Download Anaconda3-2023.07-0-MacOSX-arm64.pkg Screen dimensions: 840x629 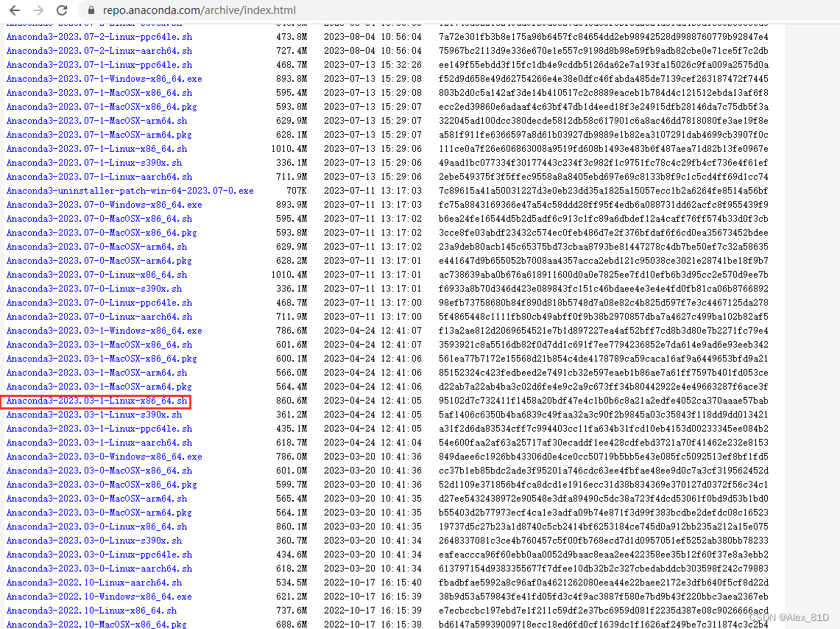tap(99, 261)
